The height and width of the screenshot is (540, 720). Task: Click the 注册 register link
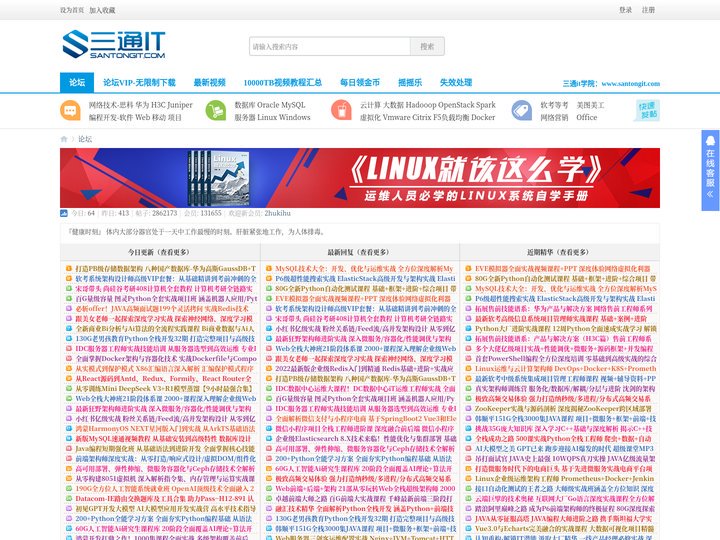point(648,10)
